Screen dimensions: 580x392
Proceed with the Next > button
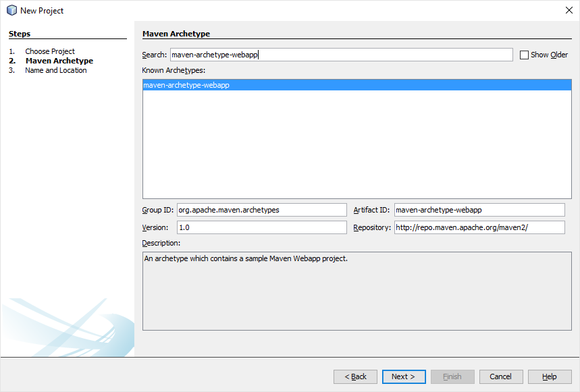(x=404, y=376)
